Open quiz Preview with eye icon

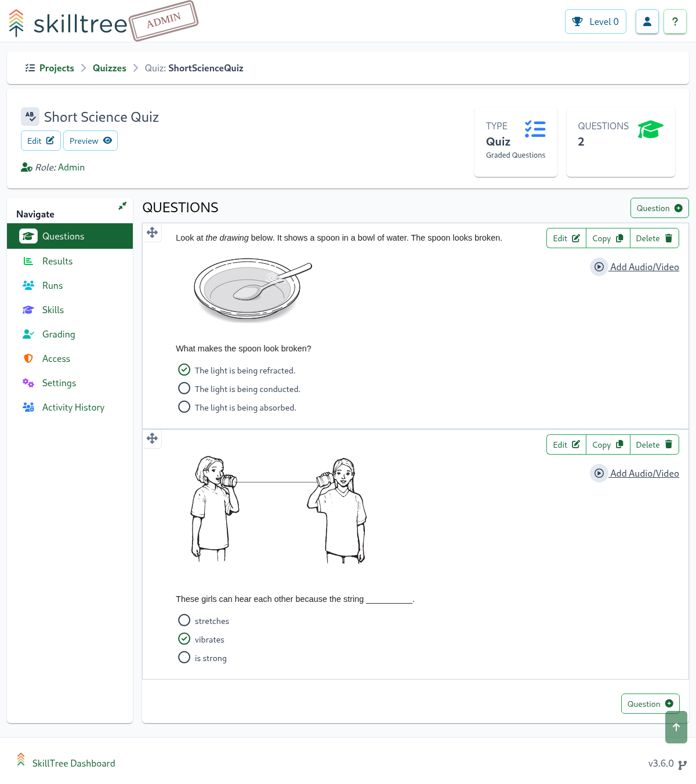(x=90, y=140)
